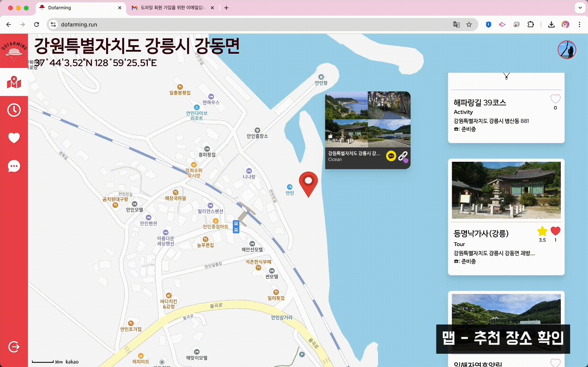The image size is (588, 367).
Task: Bookmark this page with star icon
Action: [x=469, y=24]
